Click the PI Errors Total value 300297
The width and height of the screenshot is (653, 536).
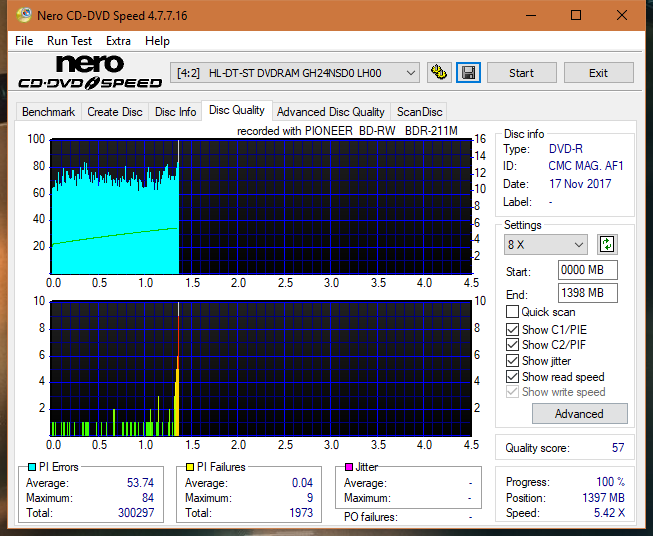[x=136, y=513]
